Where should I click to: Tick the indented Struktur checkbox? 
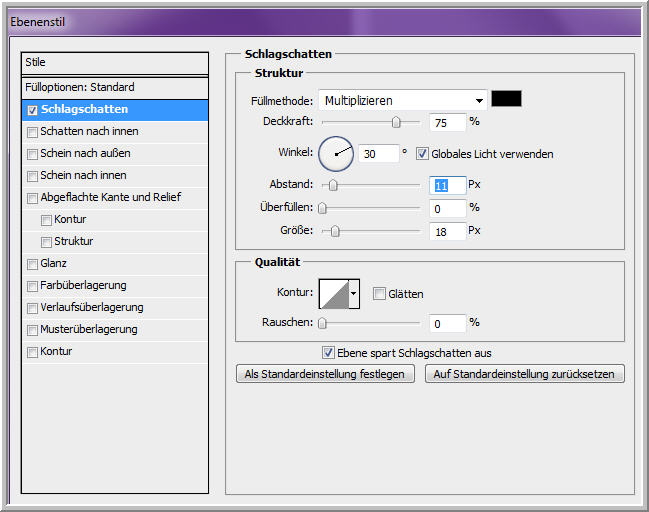(46, 242)
